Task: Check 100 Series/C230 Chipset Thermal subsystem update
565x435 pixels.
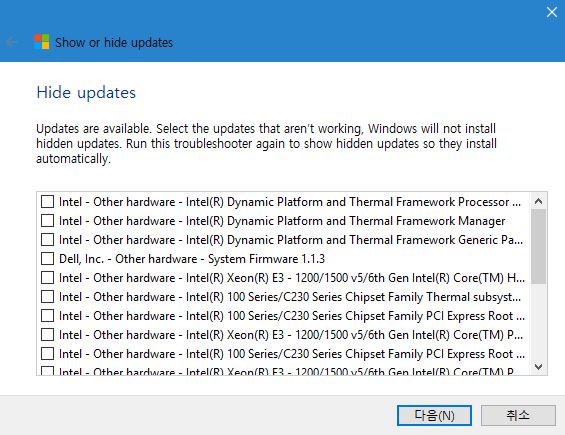Action: pos(48,297)
